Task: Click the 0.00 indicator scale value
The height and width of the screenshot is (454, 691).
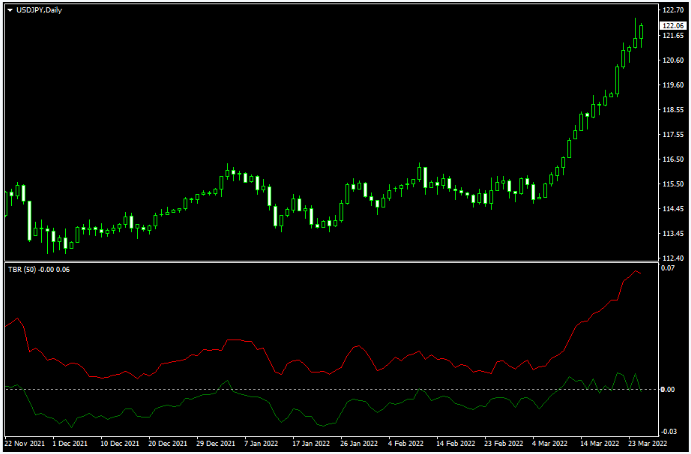Action: 669,389
